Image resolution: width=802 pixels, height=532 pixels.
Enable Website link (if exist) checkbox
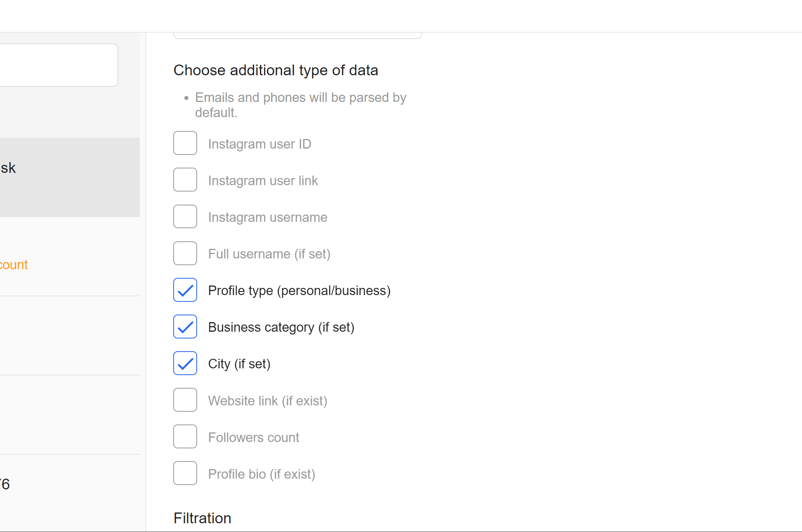[x=185, y=400]
